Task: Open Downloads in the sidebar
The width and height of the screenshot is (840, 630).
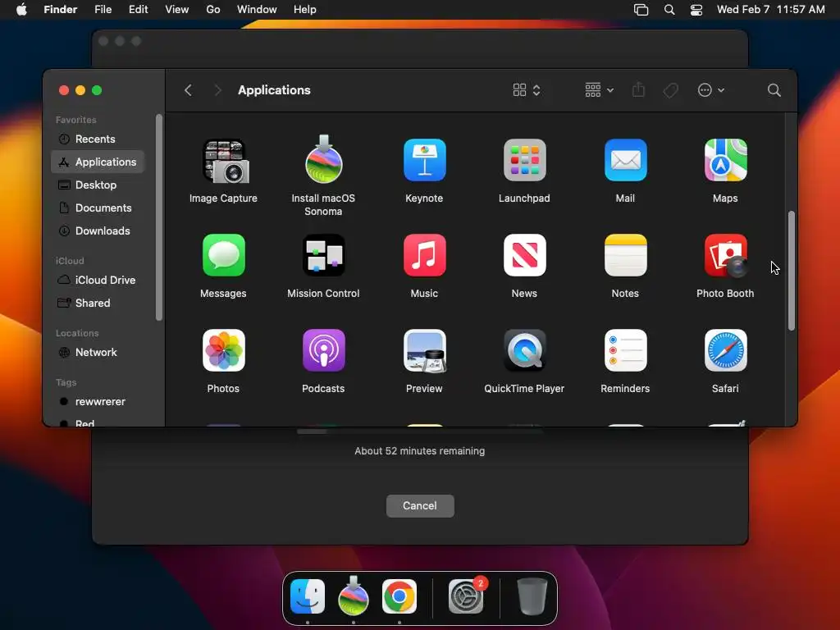Action: click(x=98, y=231)
